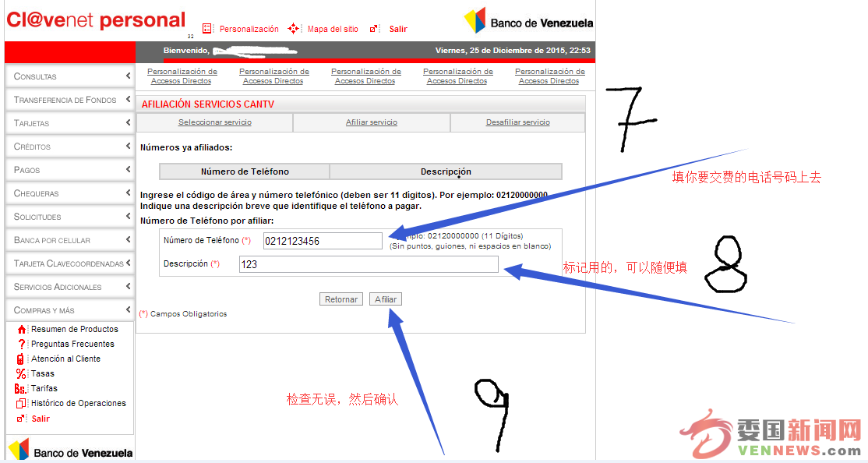Viewport: 868px width, 463px height.
Task: Click the header Salir exit icon
Action: click(374, 28)
